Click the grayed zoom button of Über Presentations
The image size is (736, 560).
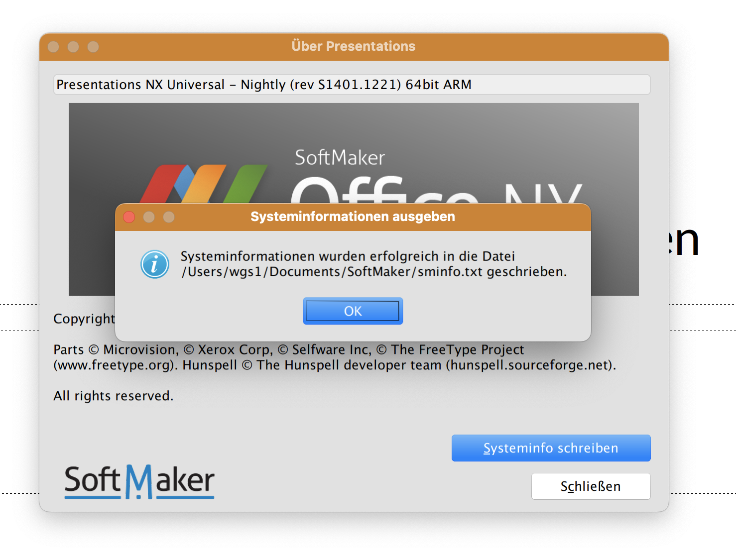(93, 47)
